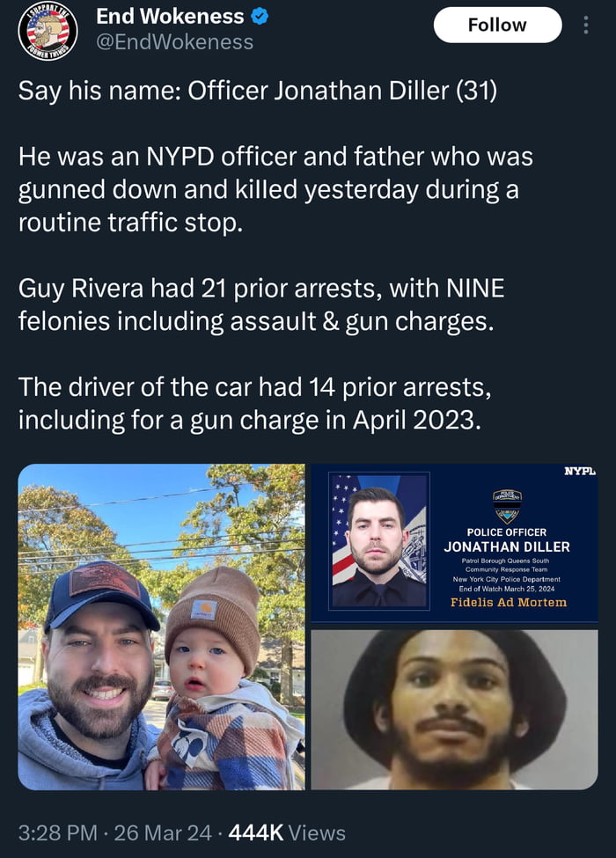Click the 3:28 PM timestamp

57,832
